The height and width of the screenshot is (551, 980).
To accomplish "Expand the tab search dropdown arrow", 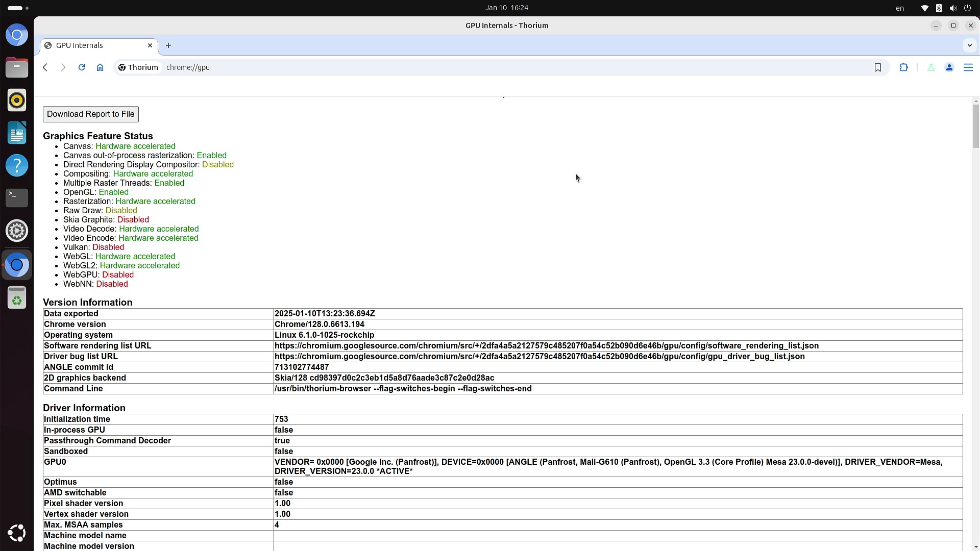I will point(969,45).
